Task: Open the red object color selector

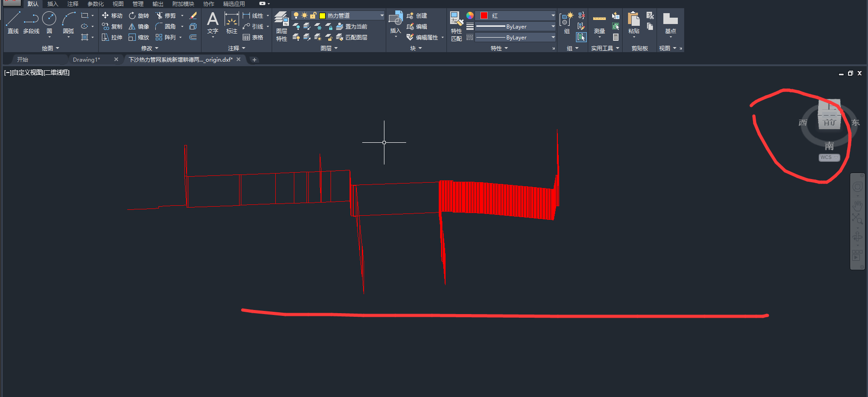Action: (x=517, y=15)
